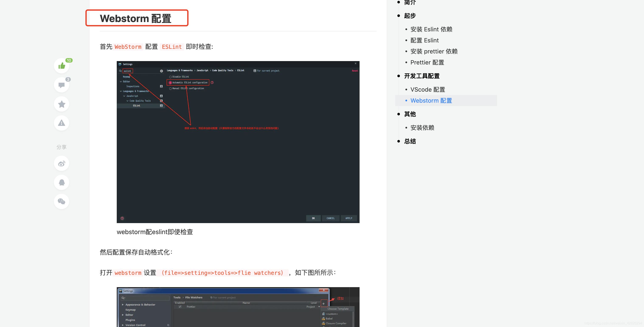
Task: Open the 开发工具配置 outline heading
Action: click(x=422, y=76)
